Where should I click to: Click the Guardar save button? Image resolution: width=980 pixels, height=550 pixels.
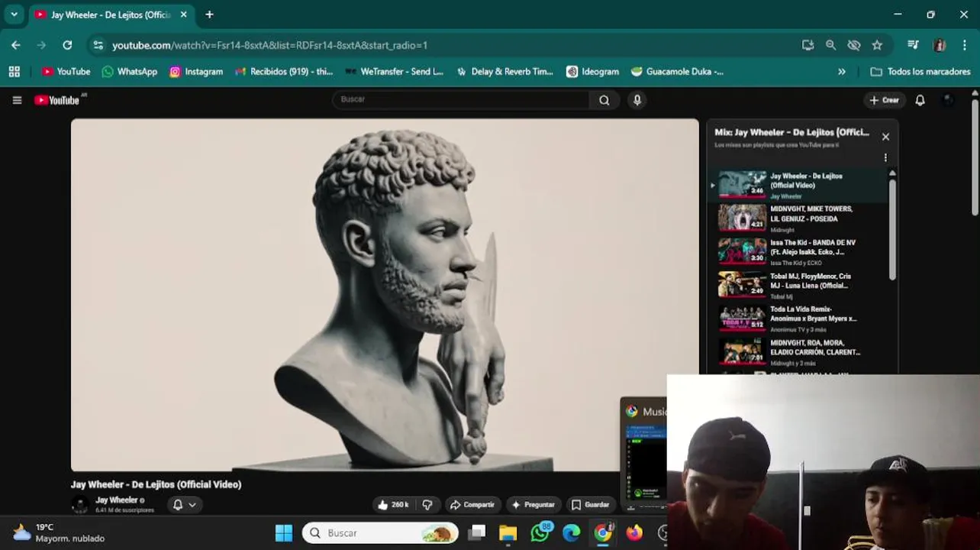click(590, 504)
